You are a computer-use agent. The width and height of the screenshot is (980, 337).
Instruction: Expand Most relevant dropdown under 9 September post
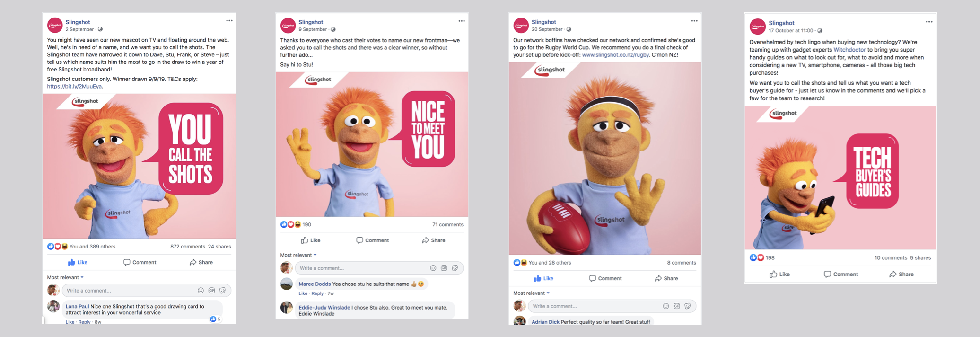[298, 255]
